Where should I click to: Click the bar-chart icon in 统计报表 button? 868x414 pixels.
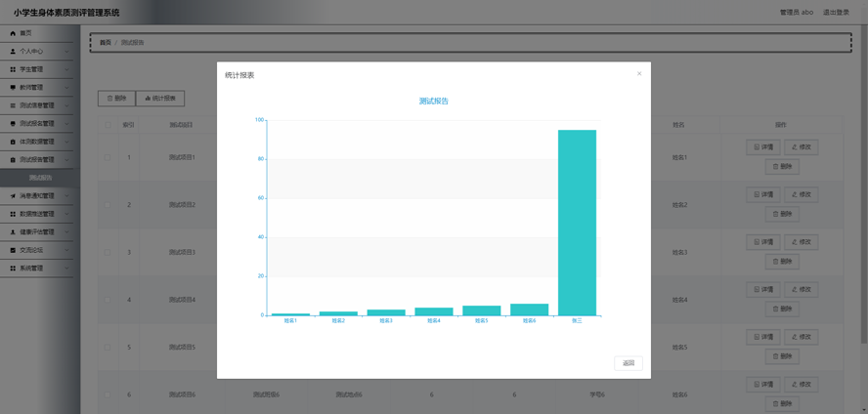(x=148, y=99)
